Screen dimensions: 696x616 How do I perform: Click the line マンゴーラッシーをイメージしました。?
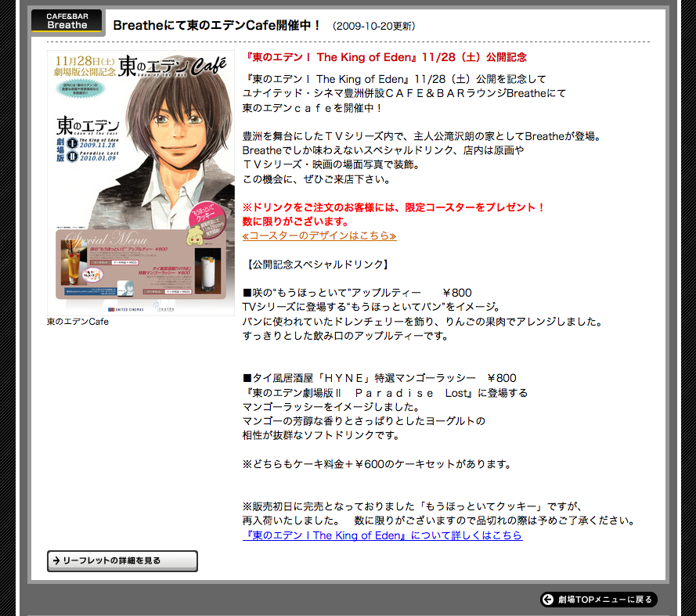coord(332,407)
